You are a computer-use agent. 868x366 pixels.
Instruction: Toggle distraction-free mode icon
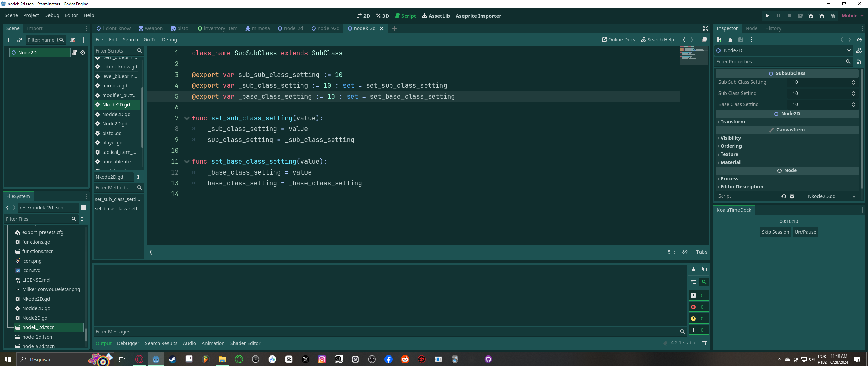coord(706,28)
